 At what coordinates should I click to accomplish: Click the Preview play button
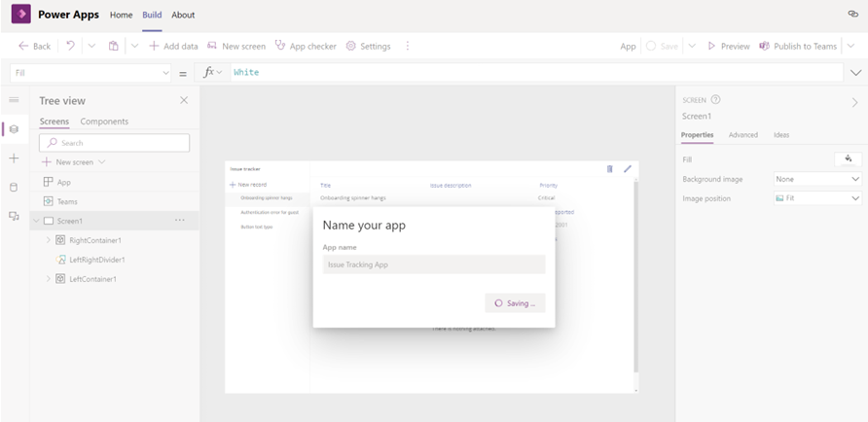(x=729, y=47)
